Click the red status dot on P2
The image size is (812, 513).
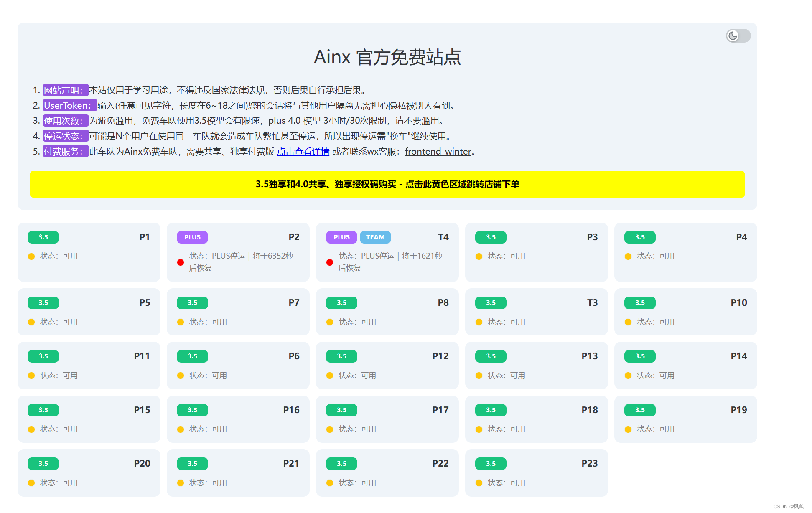tap(181, 262)
